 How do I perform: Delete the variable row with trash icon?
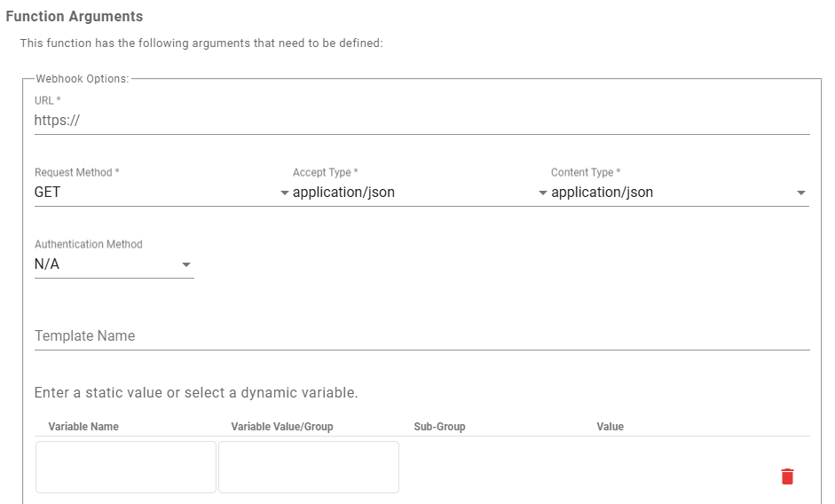point(787,476)
